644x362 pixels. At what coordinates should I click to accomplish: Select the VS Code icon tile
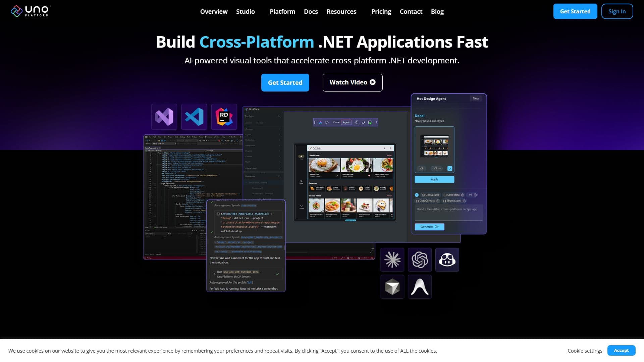[194, 117]
